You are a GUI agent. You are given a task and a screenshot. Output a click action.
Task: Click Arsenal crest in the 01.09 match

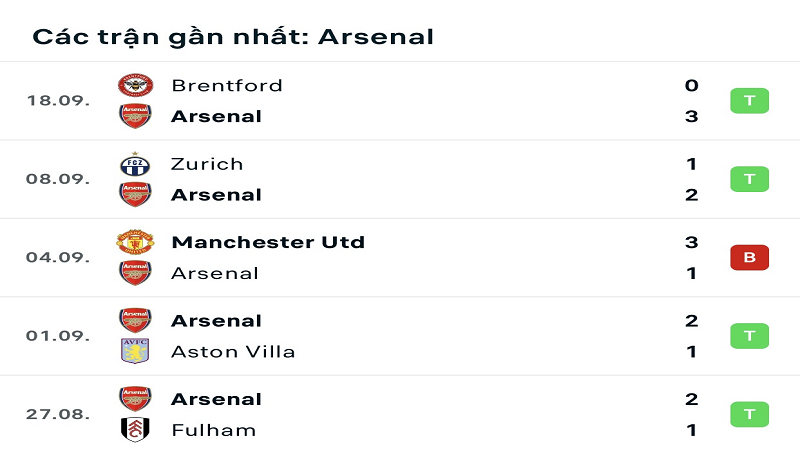pyautogui.click(x=135, y=320)
